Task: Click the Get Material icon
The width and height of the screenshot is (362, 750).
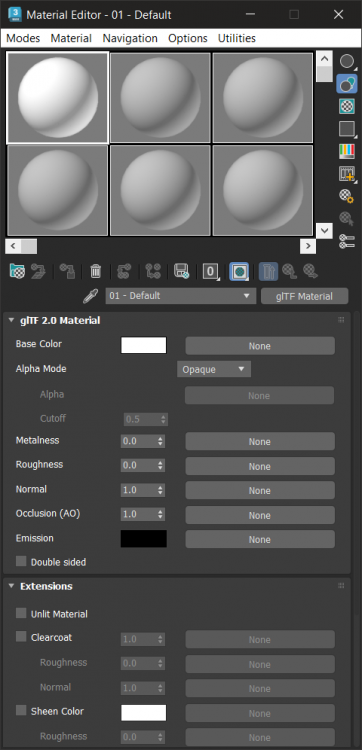Action: click(x=17, y=272)
